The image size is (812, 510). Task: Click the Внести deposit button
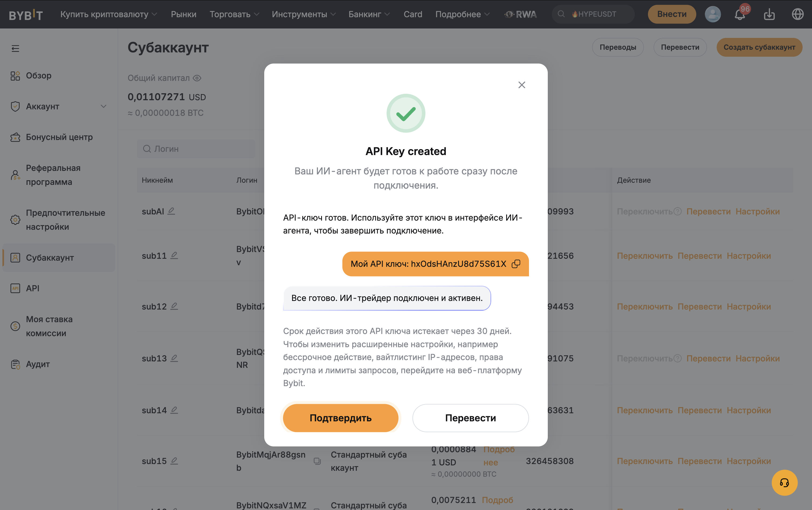tap(672, 14)
